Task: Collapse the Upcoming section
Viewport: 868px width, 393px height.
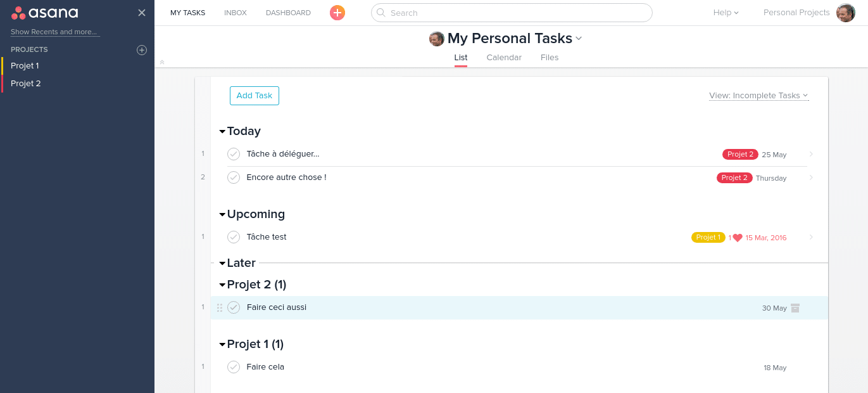Action: (222, 215)
